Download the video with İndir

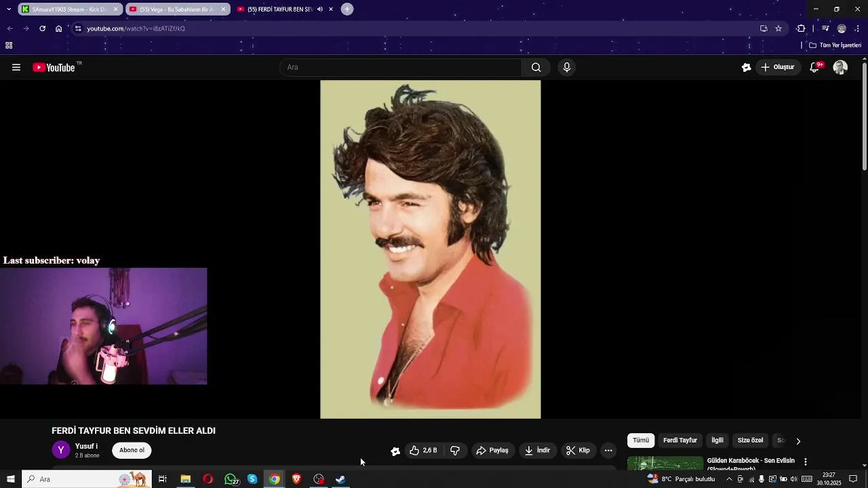[x=538, y=451]
